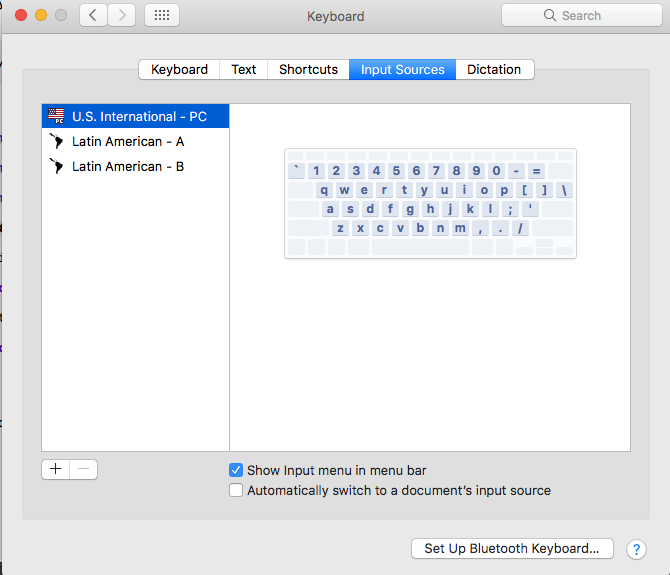This screenshot has height=575, width=670.
Task: Click the '=' key in layout preview
Action: click(536, 171)
